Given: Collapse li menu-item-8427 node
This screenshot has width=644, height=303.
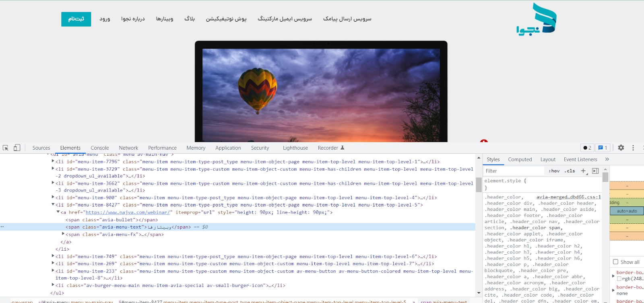Looking at the screenshot, I should (x=53, y=205).
